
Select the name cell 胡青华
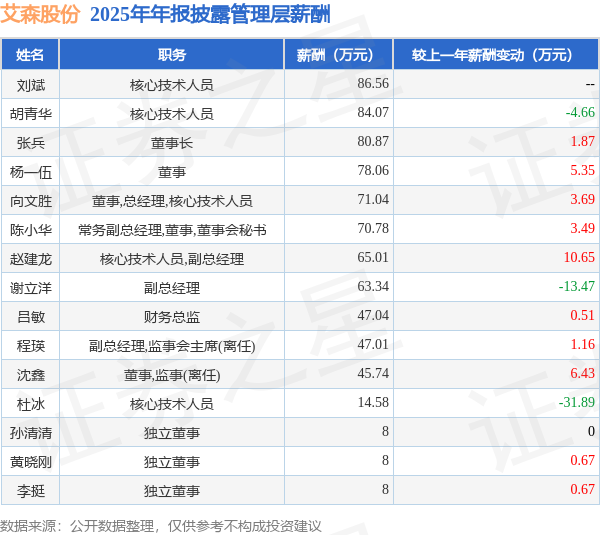click(31, 114)
